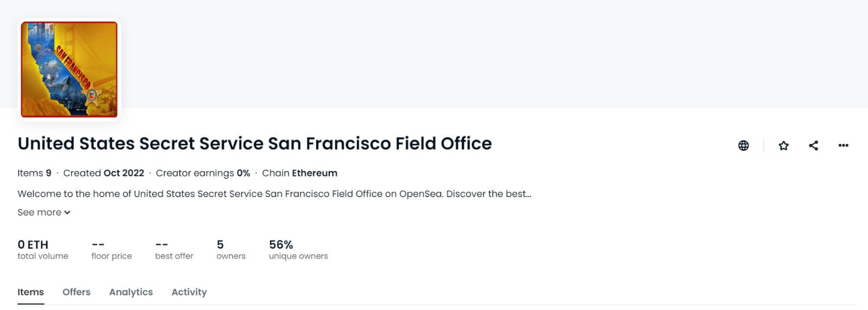
Task: Add collection to watchlist with star icon
Action: tap(783, 145)
